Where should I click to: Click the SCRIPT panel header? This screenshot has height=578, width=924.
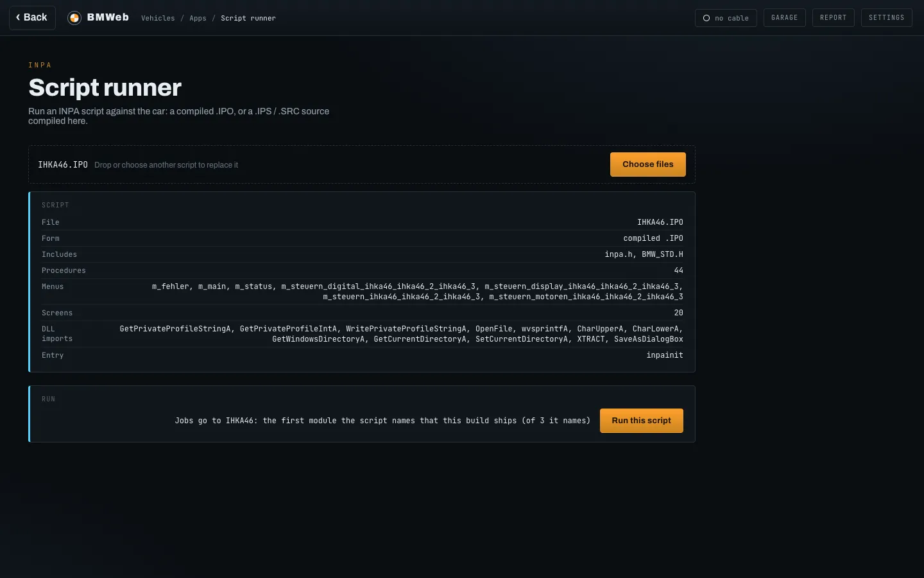pyautogui.click(x=55, y=205)
